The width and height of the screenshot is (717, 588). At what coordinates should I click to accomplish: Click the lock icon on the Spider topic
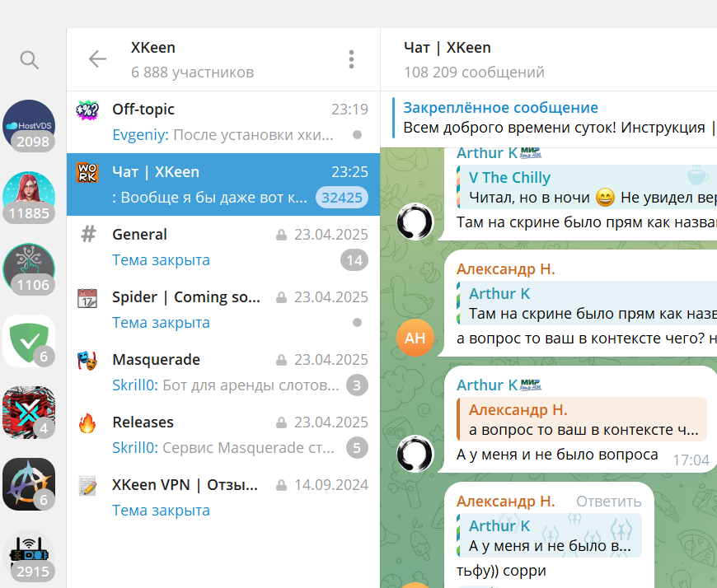click(x=281, y=297)
